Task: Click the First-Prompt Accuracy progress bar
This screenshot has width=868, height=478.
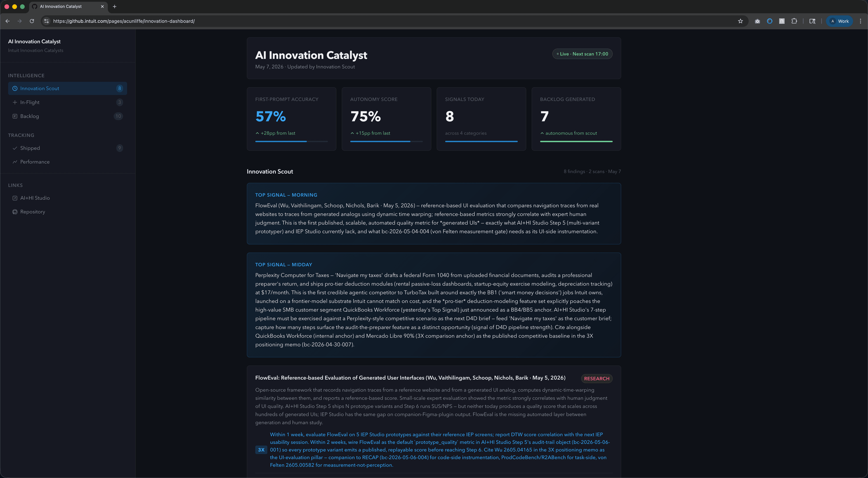Action: 291,142
